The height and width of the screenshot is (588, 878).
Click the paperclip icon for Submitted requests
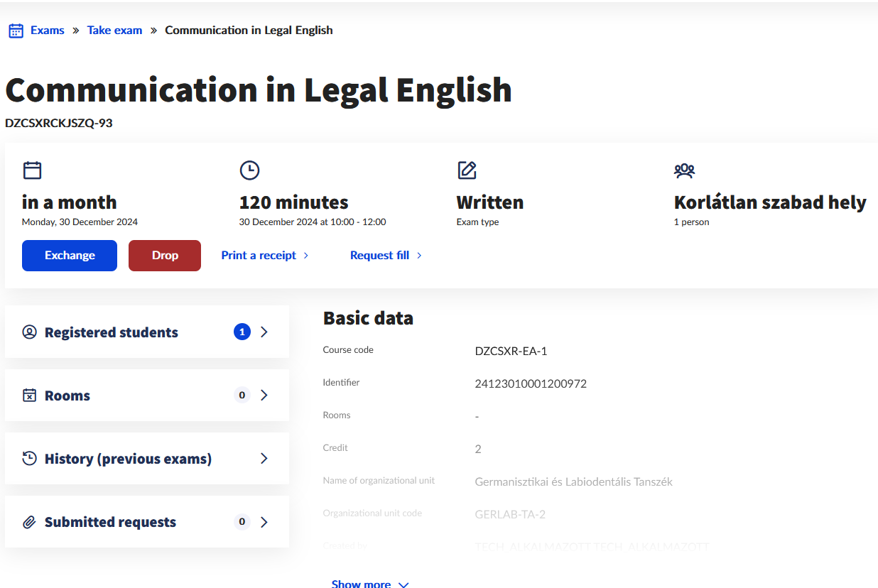click(29, 522)
